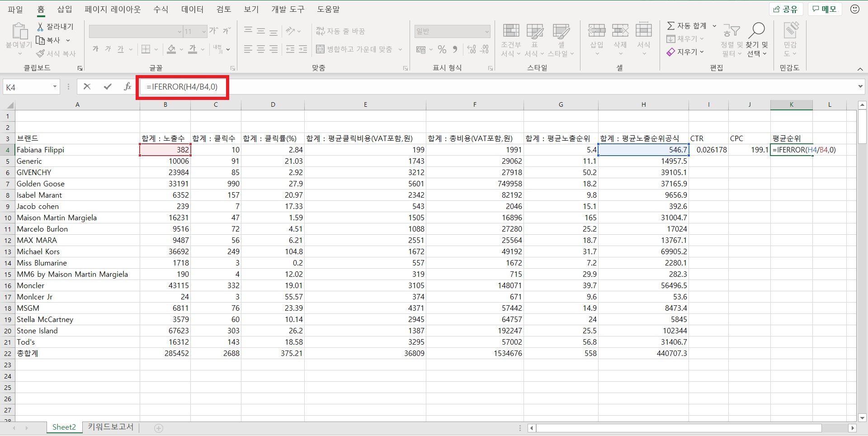Expand the Name Box dropdown arrow

pyautogui.click(x=55, y=86)
